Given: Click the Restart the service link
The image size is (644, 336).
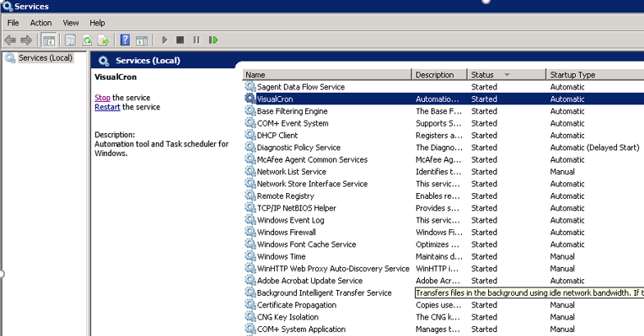Looking at the screenshot, I should click(107, 107).
